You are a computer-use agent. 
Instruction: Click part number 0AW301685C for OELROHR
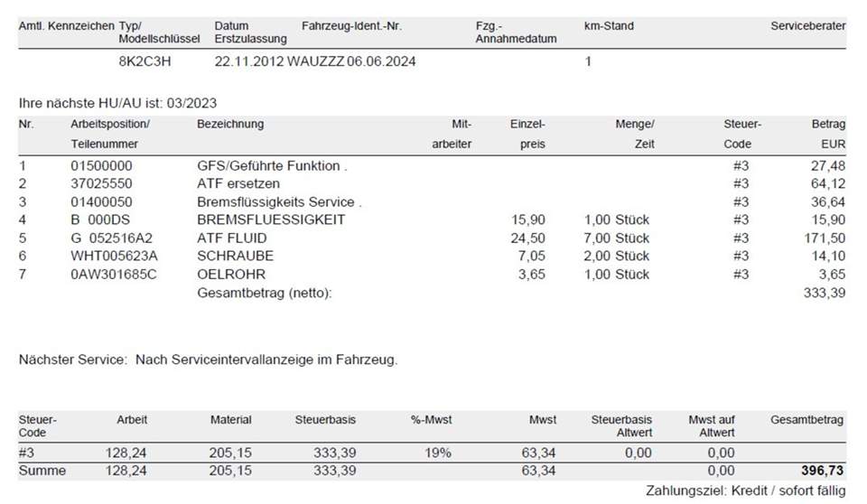click(x=114, y=275)
